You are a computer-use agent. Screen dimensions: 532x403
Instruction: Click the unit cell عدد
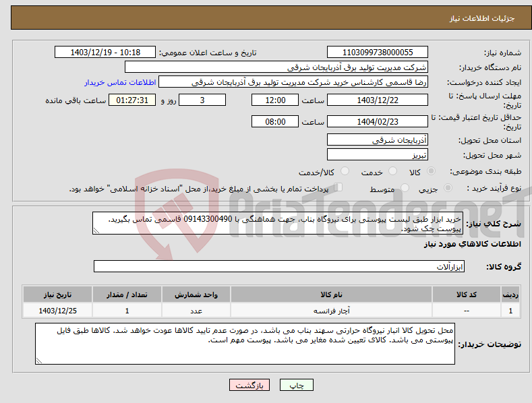point(196,311)
